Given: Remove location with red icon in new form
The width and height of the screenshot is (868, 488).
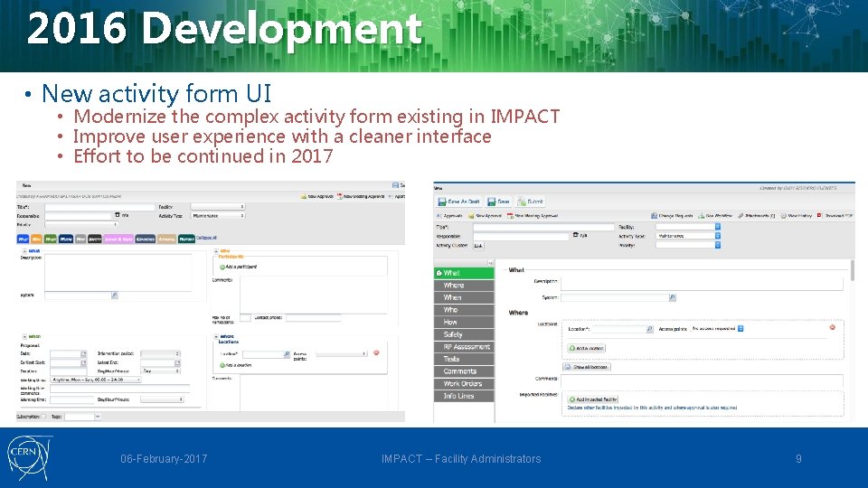Looking at the screenshot, I should pos(832,327).
